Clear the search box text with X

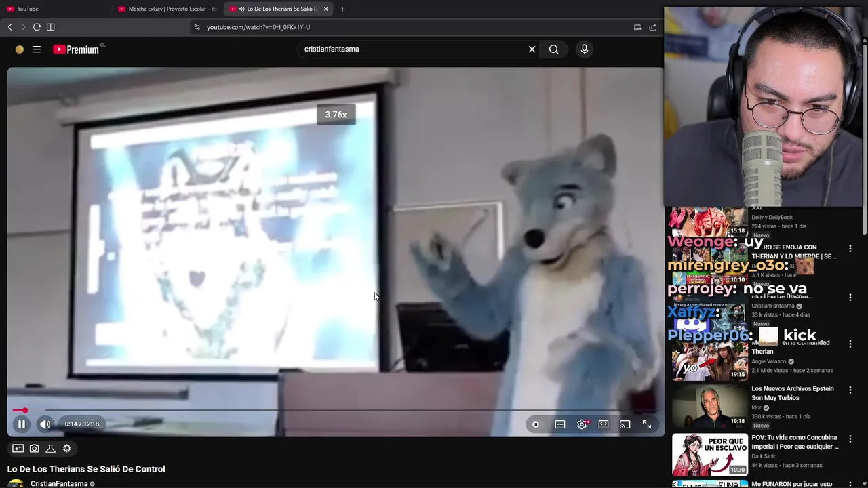tap(532, 49)
